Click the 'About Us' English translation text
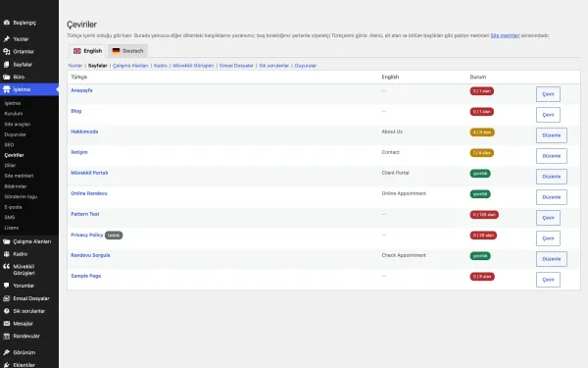The image size is (588, 368). (392, 131)
